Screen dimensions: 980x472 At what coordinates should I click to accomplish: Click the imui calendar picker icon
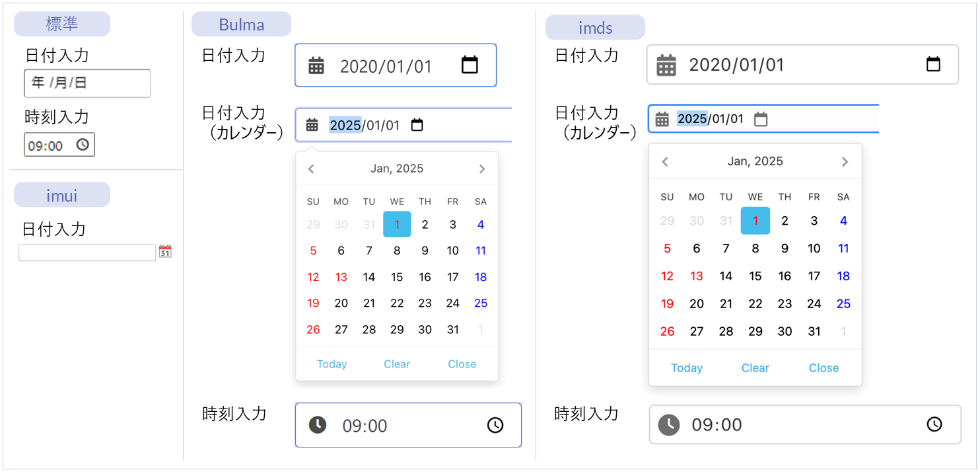coord(165,252)
